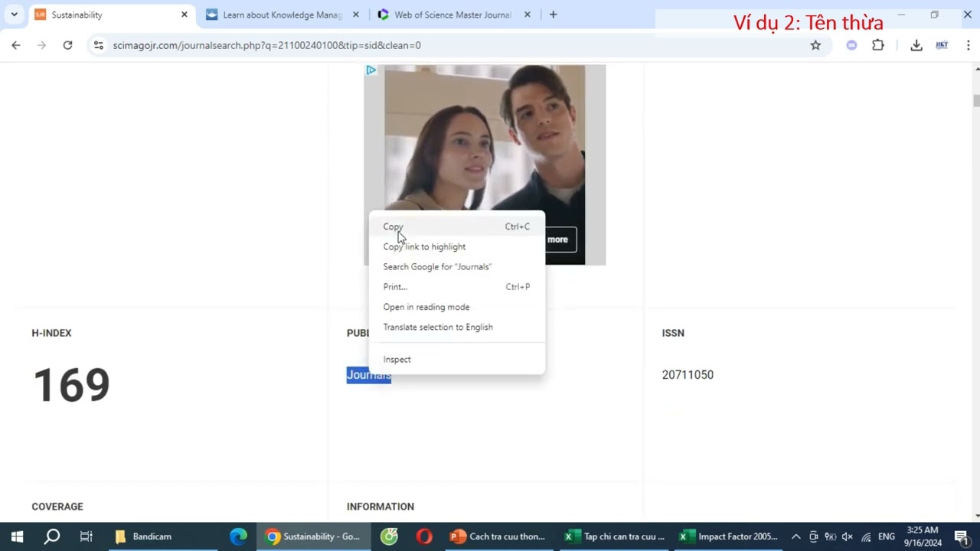Select Open in reading mode
The height and width of the screenshot is (551, 980).
click(x=457, y=307)
